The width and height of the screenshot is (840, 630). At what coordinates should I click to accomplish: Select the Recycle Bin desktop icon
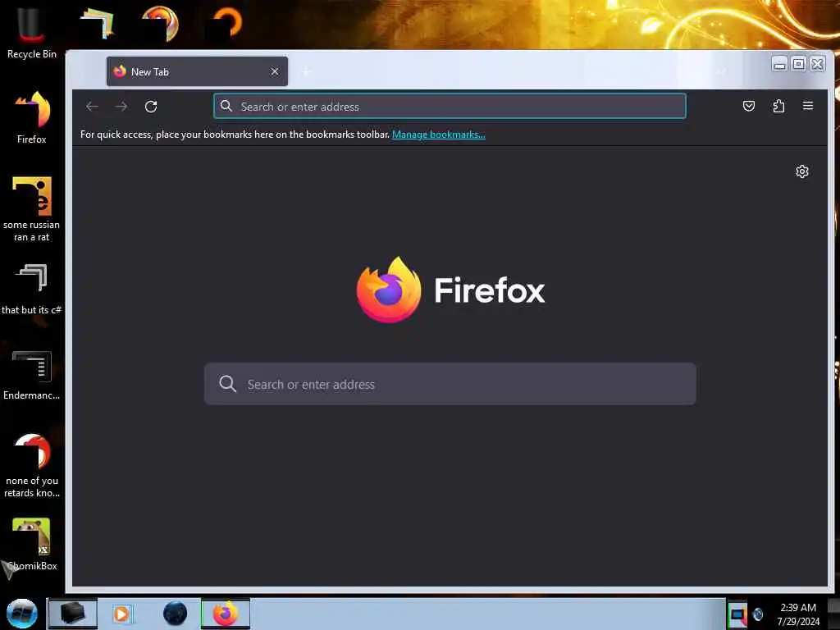coord(32,33)
